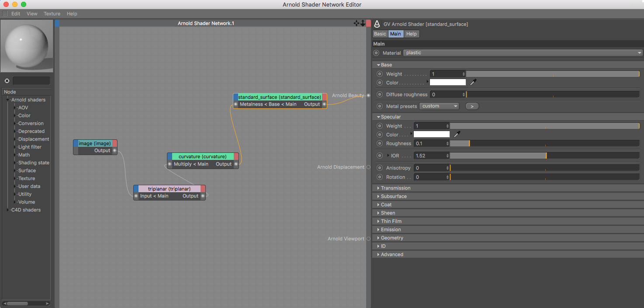Click the white Specular Color swatch

pyautogui.click(x=432, y=134)
